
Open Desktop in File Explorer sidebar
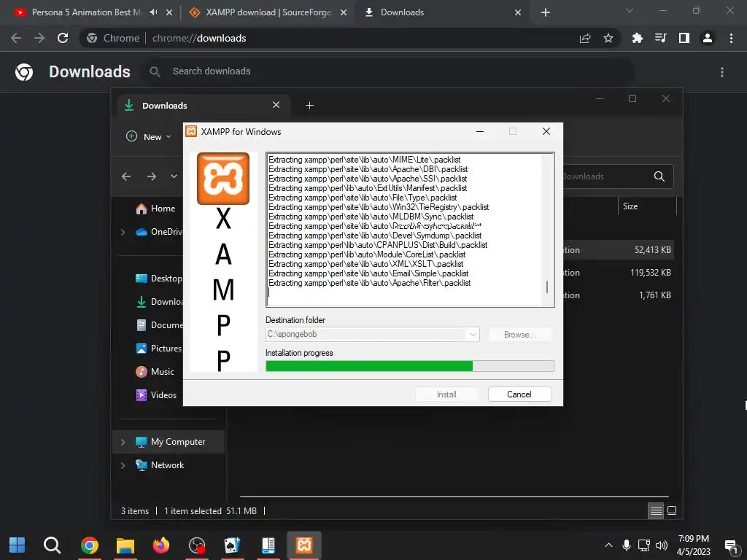159,279
